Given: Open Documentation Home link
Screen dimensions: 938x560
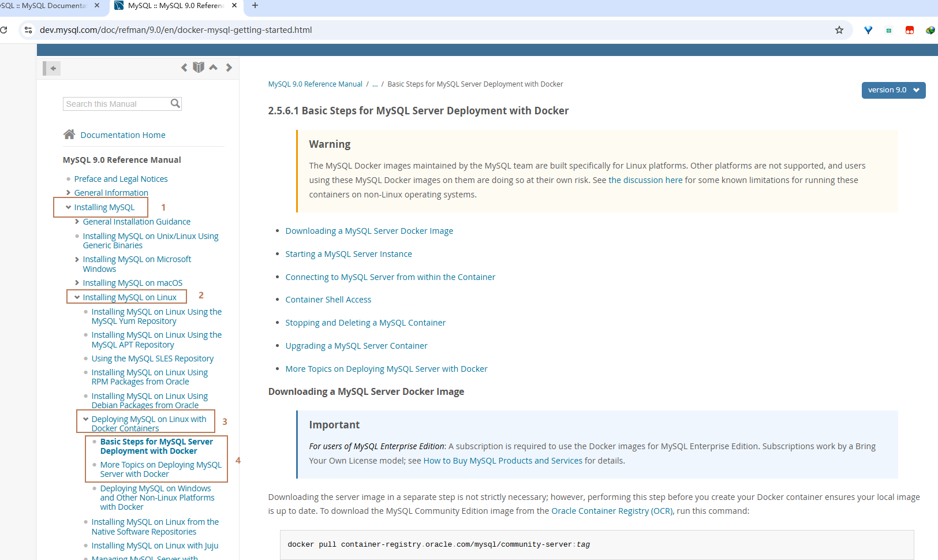Looking at the screenshot, I should tap(123, 135).
